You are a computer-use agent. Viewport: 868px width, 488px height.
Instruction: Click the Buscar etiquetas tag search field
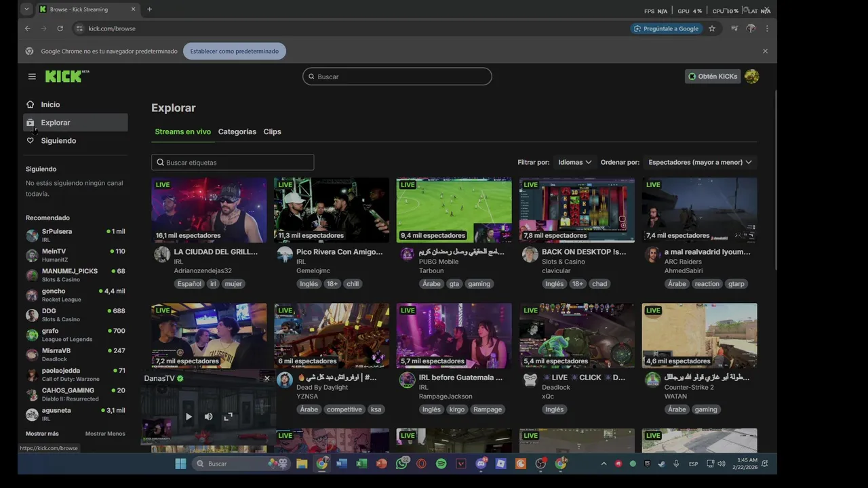233,163
